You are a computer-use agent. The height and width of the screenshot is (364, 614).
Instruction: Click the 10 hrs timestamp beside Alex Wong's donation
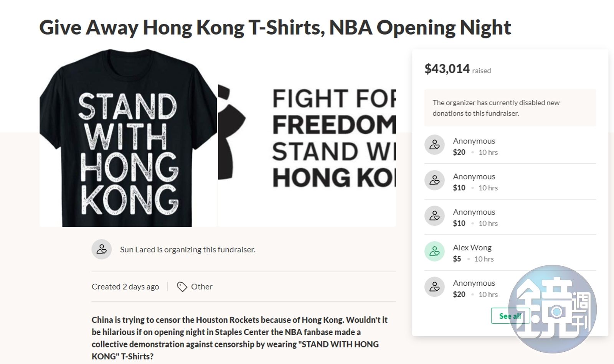coord(484,259)
